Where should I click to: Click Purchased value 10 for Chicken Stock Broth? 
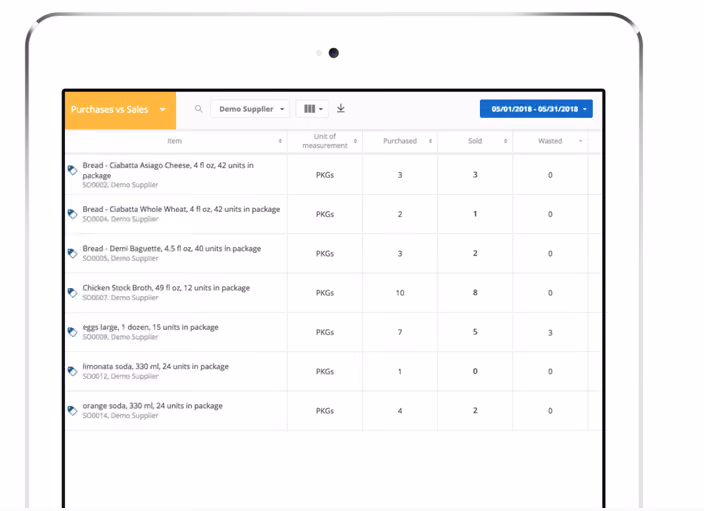coord(400,293)
